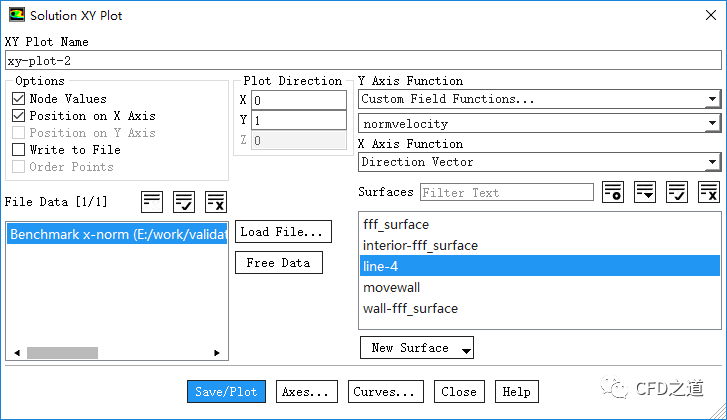Select all File Data entries icon
The width and height of the screenshot is (727, 420).
184,201
